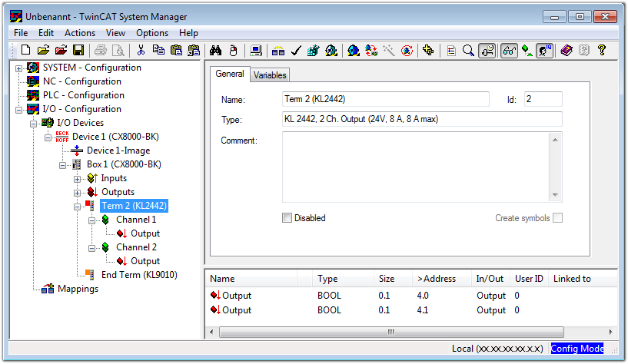Viewport: 628px width, 364px height.
Task: Collapse the I/O - Configuration node
Action: [18, 110]
